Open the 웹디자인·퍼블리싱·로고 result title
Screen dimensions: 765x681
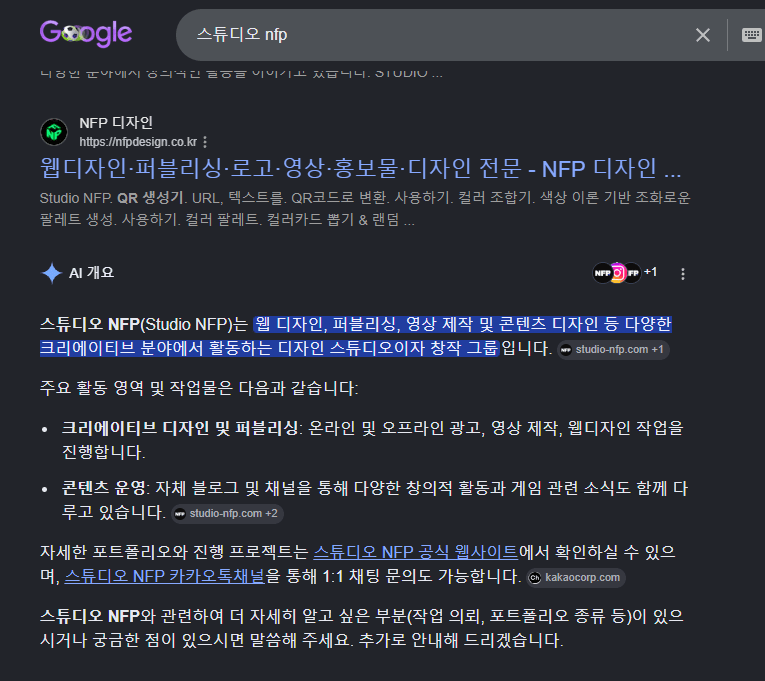tap(361, 168)
